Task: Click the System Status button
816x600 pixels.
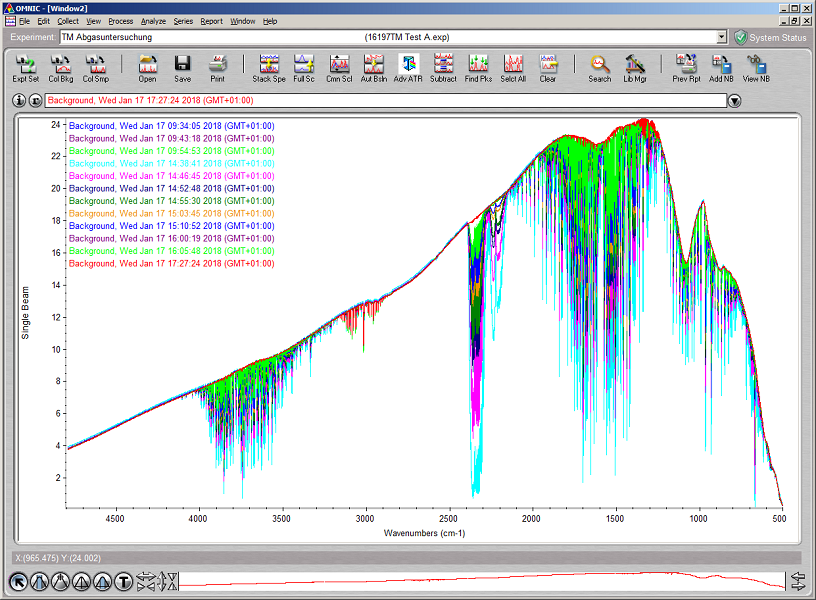Action: pos(770,37)
